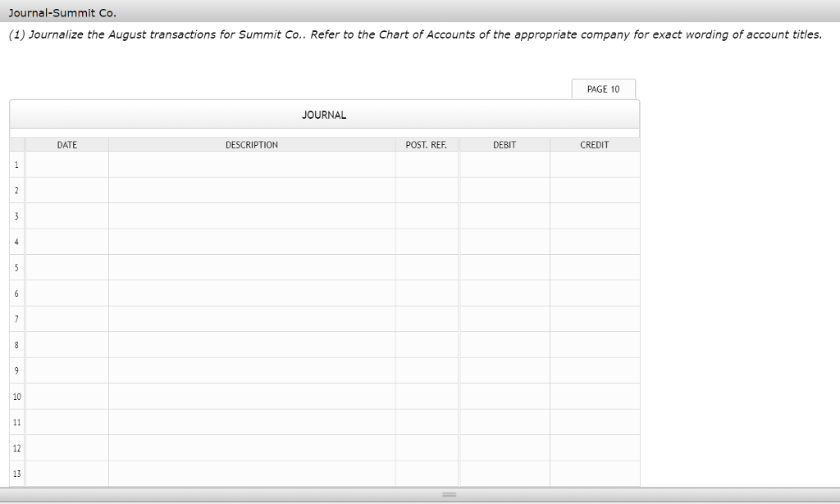
Task: Click the Description cell in row 1
Action: (x=252, y=165)
